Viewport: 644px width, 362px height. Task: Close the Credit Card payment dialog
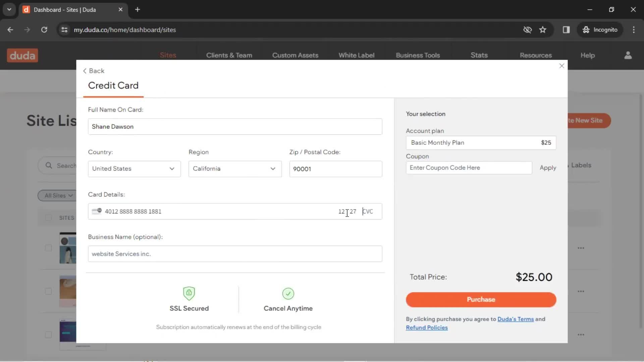(x=561, y=66)
